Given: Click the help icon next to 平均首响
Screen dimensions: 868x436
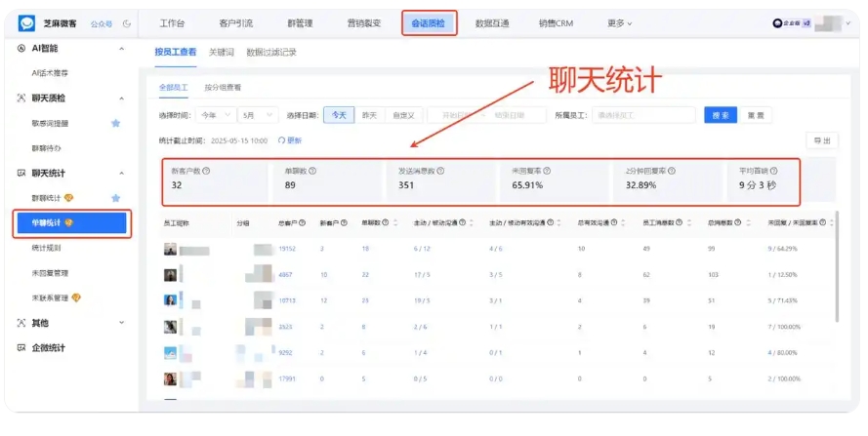Looking at the screenshot, I should 774,171.
